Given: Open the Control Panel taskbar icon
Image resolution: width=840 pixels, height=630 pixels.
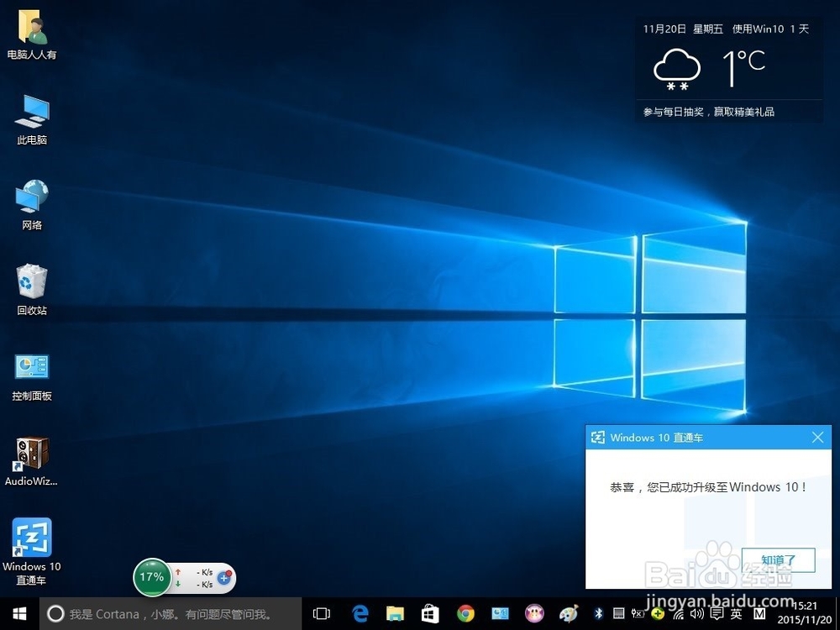Looking at the screenshot, I should pyautogui.click(x=500, y=614).
